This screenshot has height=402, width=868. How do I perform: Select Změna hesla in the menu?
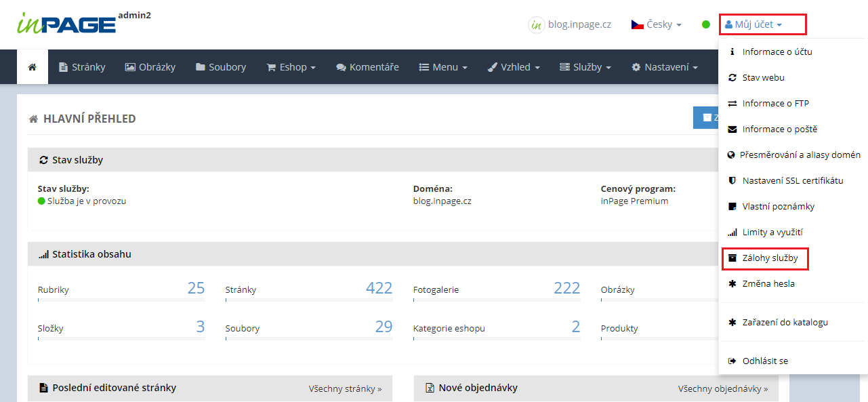[768, 284]
